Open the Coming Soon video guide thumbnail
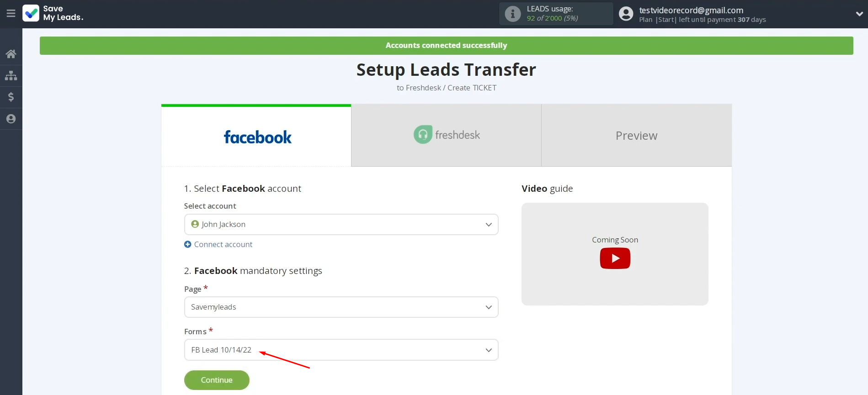This screenshot has height=395, width=868. coord(615,254)
